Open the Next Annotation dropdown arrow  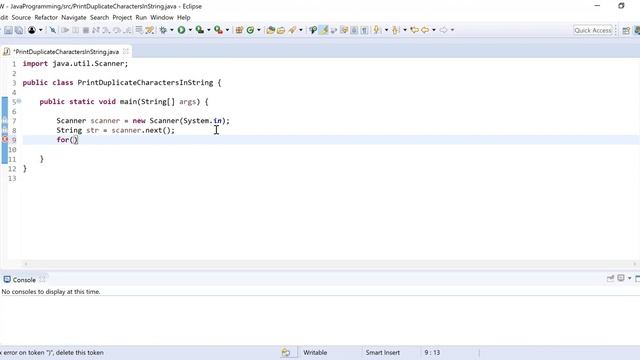pyautogui.click(x=387, y=30)
